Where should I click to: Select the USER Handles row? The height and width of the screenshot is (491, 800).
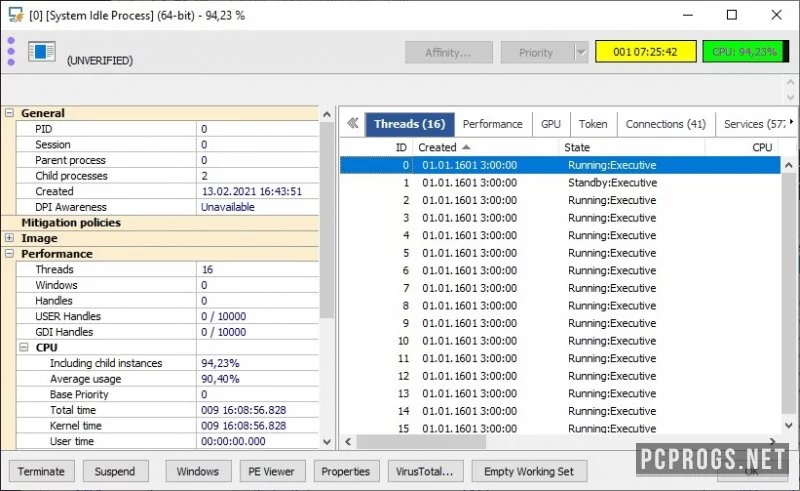(x=167, y=316)
